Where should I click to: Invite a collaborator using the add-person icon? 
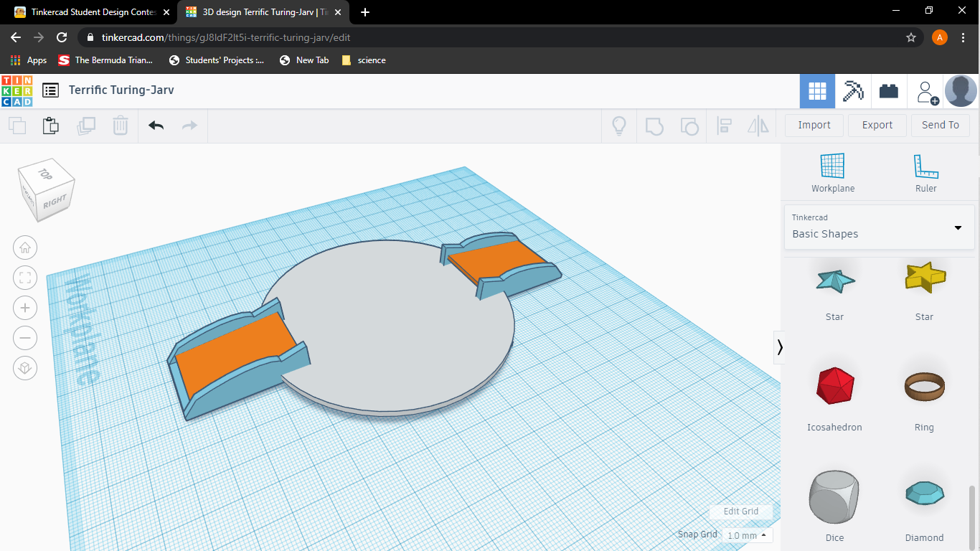[x=927, y=92]
